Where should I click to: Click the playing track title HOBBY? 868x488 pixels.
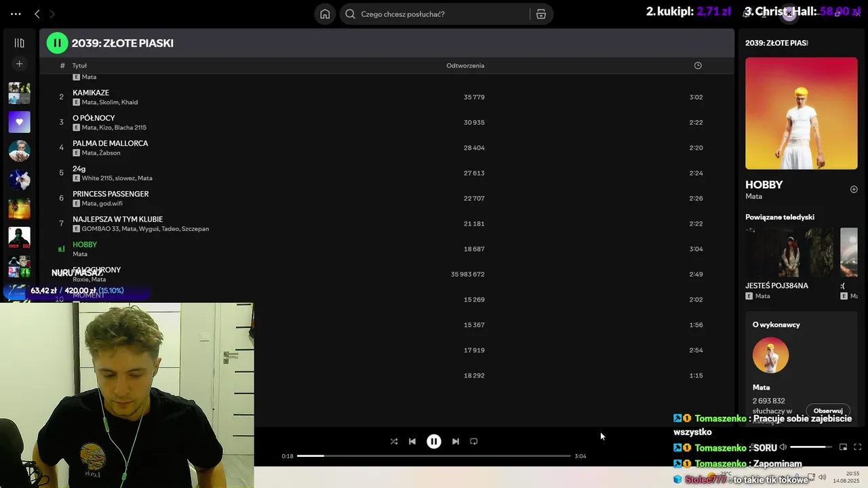tap(85, 245)
